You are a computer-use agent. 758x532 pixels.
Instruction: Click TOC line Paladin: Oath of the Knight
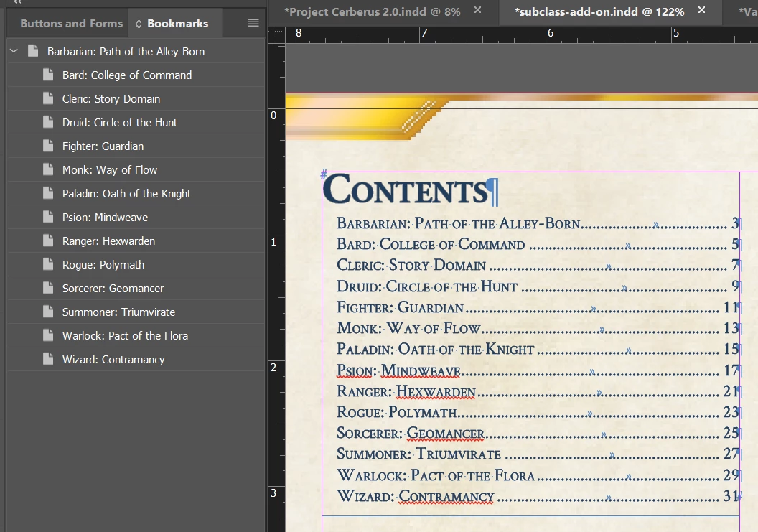click(538, 349)
